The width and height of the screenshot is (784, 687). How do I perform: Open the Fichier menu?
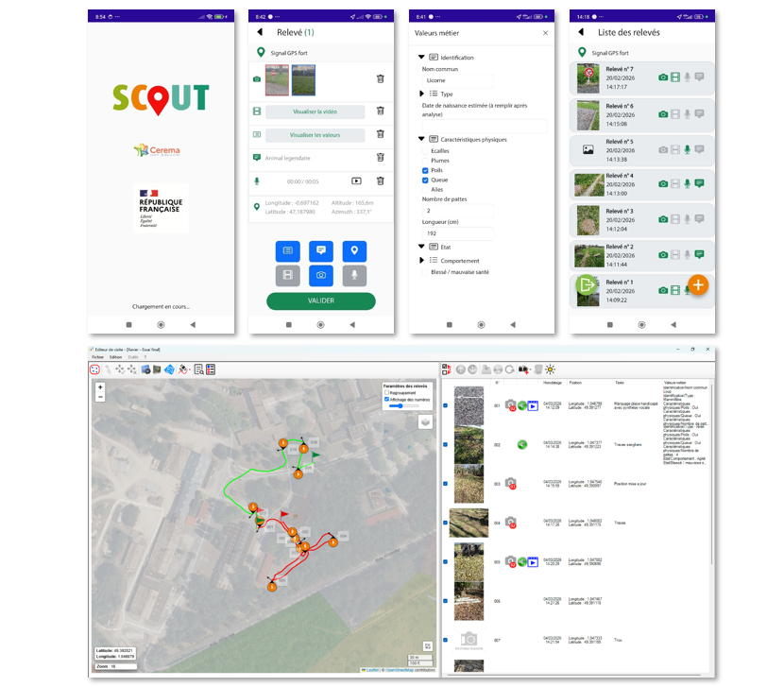click(x=97, y=357)
